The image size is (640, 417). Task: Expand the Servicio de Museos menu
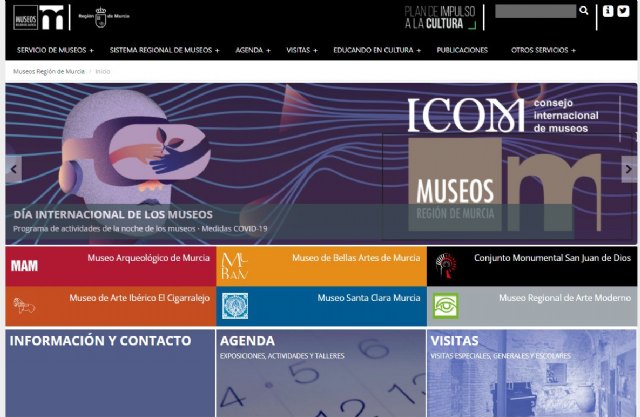(x=55, y=50)
